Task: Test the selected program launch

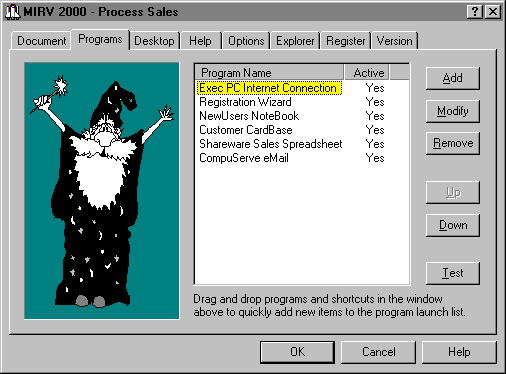Action: click(453, 273)
